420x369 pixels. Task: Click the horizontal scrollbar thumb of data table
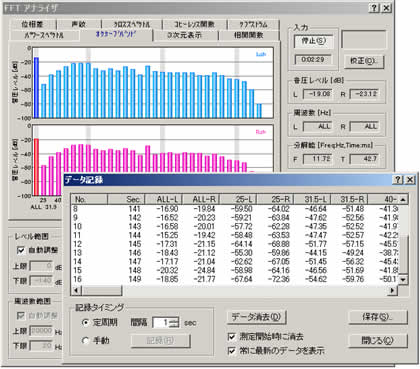102,290
